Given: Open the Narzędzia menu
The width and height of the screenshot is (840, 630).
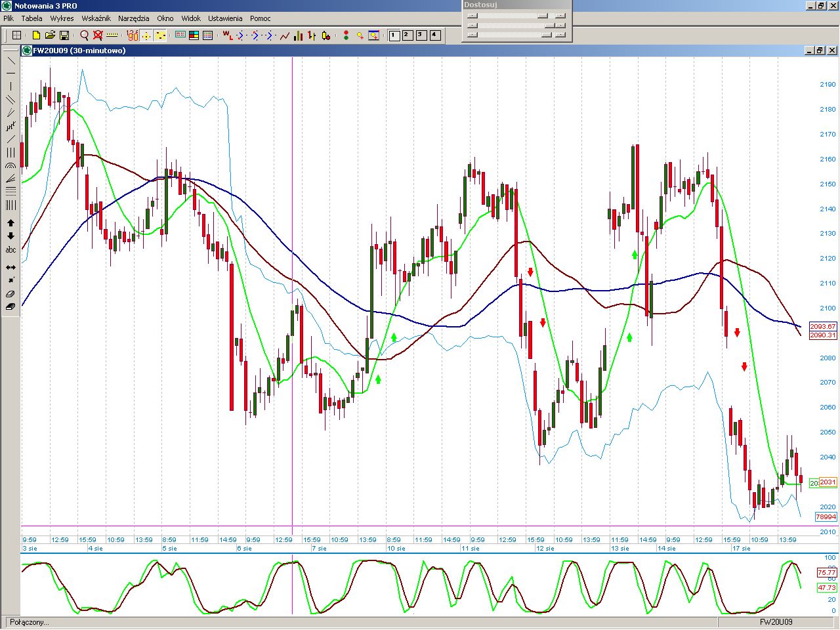Looking at the screenshot, I should click(x=134, y=18).
